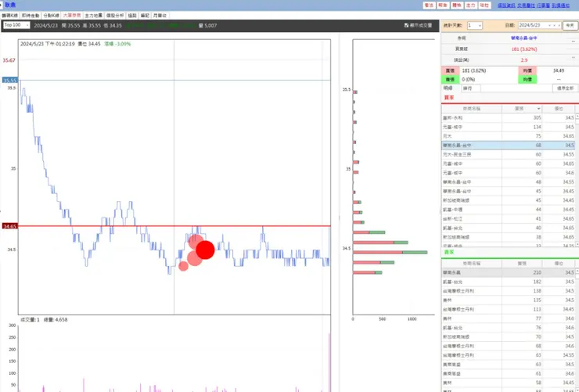Select buyer row 元大 with 75 shares
579x392 pixels.
coord(508,136)
